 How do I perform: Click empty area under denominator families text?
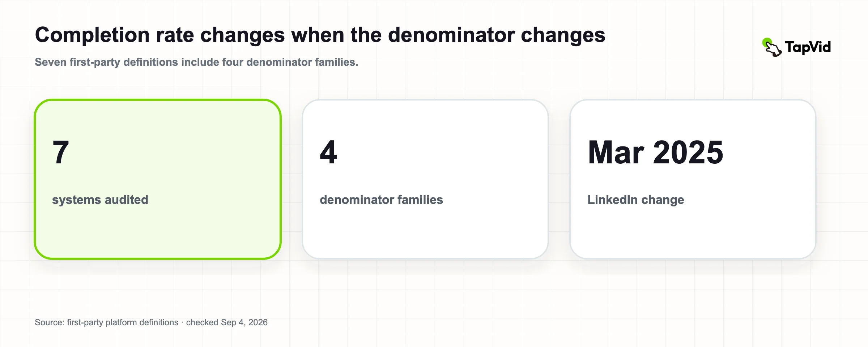tap(425, 231)
